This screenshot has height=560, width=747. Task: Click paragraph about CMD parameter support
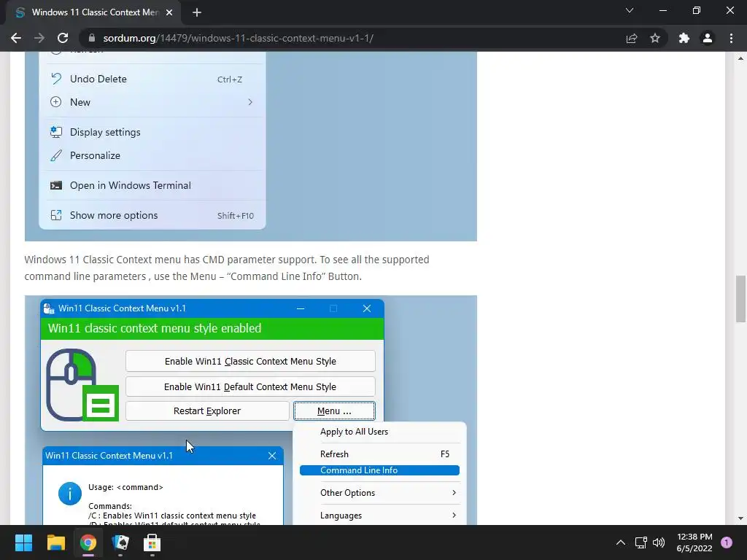[227, 268]
